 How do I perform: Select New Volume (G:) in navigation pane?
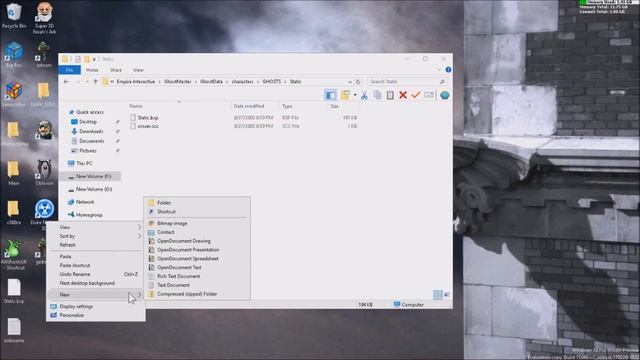tap(93, 189)
